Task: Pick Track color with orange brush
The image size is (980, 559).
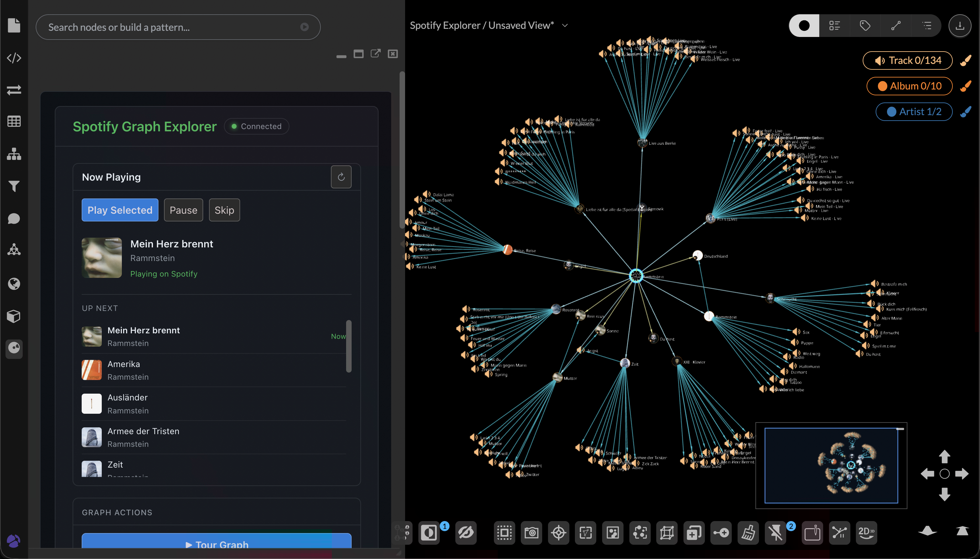Action: pos(965,60)
